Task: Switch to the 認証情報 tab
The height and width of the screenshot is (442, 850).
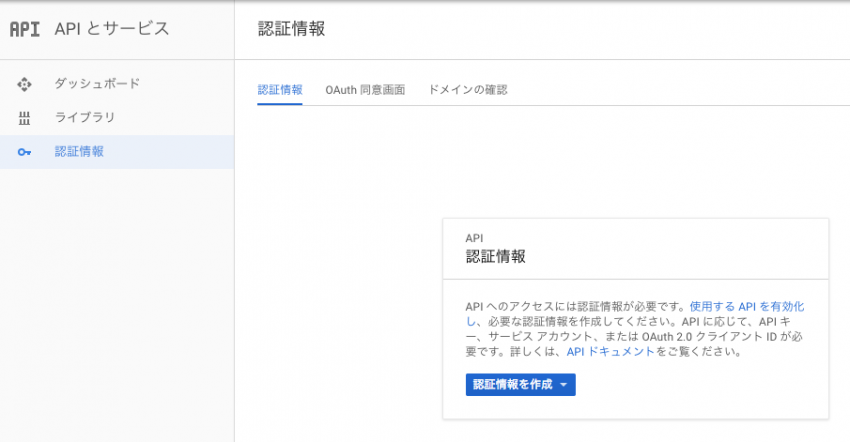Action: click(280, 90)
